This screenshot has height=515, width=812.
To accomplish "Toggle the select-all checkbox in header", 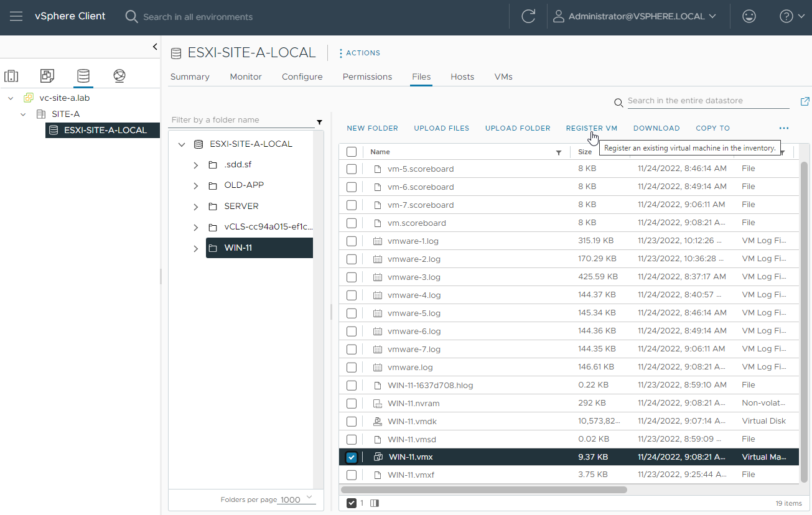I will tap(352, 152).
